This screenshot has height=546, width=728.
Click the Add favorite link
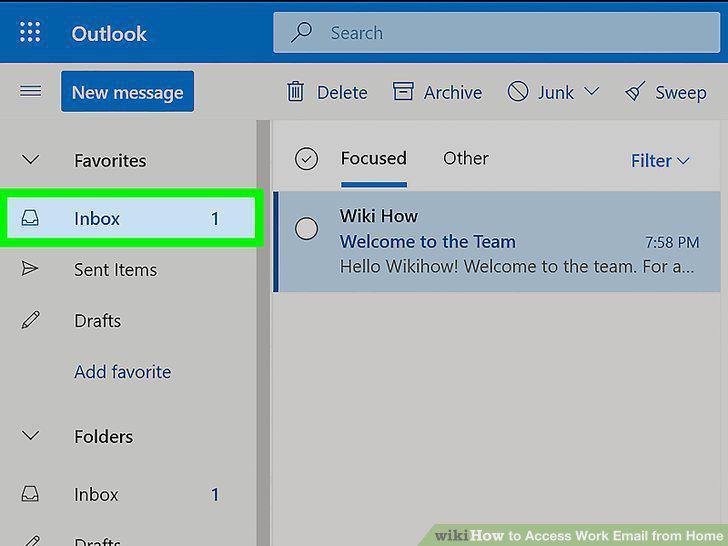tap(123, 372)
